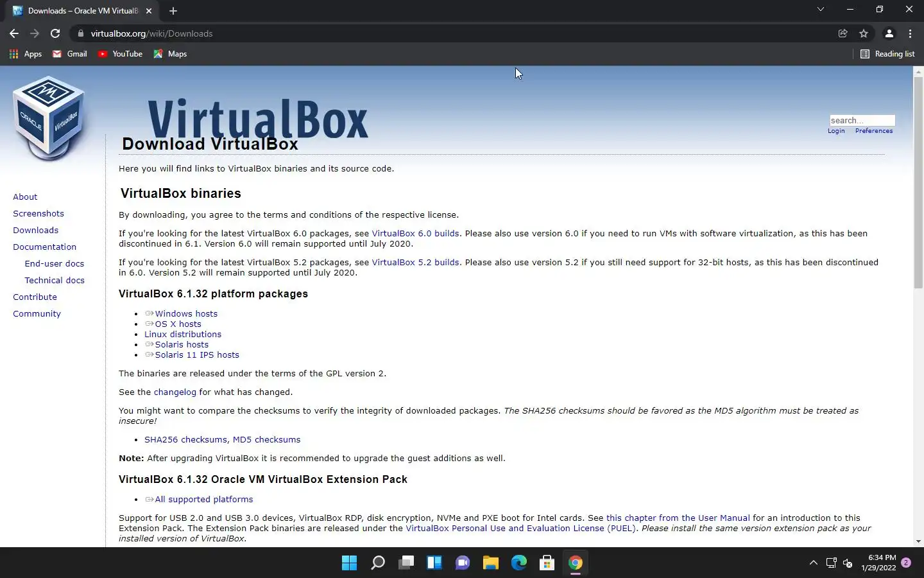Click the Login link
The image size is (924, 578).
[x=836, y=131]
